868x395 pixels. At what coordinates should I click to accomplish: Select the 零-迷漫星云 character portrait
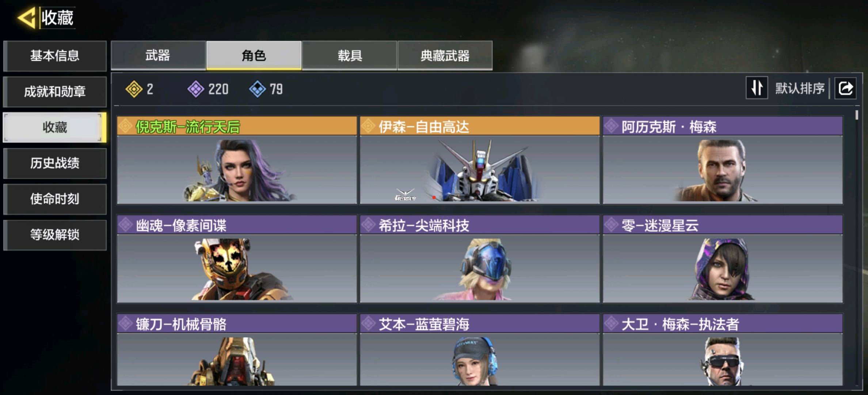coord(723,269)
